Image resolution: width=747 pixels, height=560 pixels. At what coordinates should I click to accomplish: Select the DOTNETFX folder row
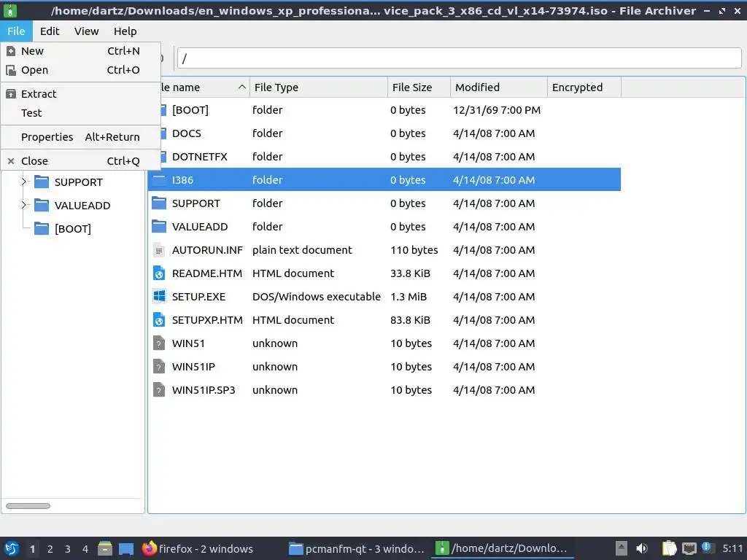coord(384,157)
